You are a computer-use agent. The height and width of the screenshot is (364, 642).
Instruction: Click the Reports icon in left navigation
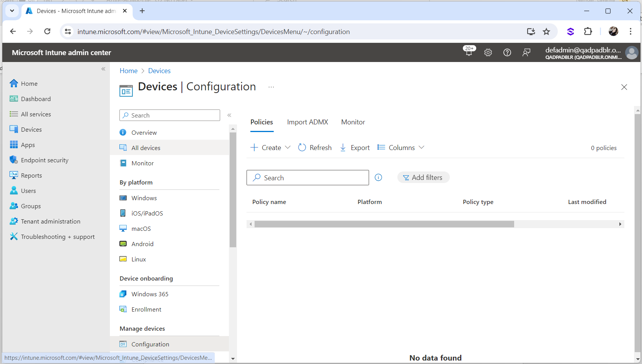(14, 175)
